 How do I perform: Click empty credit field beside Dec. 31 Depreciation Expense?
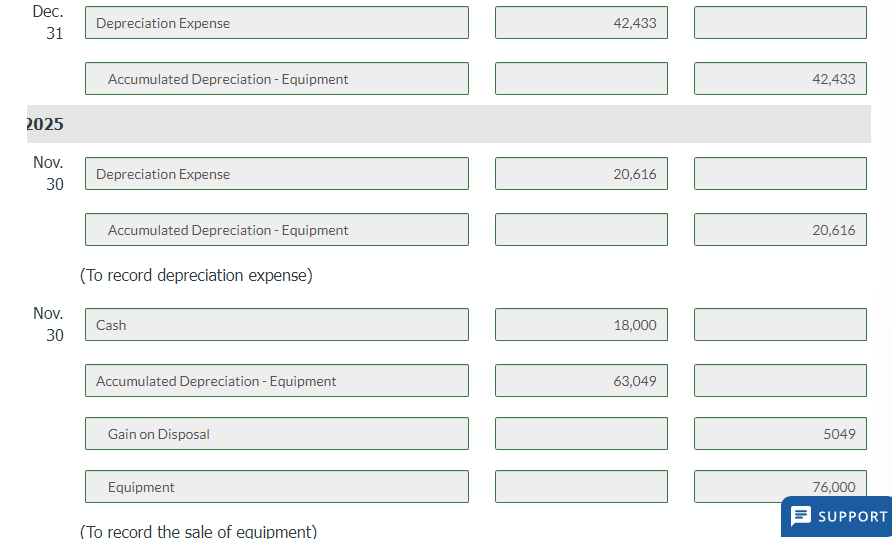[780, 23]
